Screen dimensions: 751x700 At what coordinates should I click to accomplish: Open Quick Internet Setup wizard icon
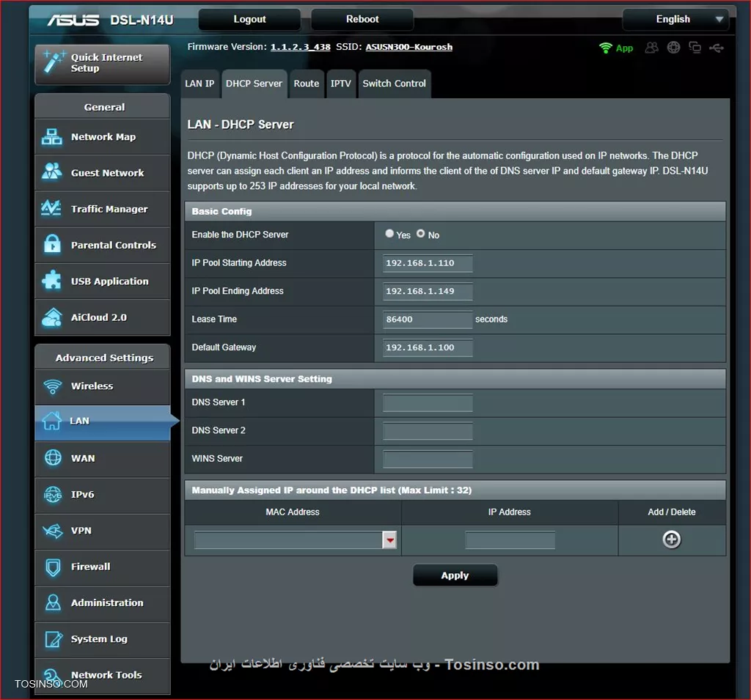(53, 62)
